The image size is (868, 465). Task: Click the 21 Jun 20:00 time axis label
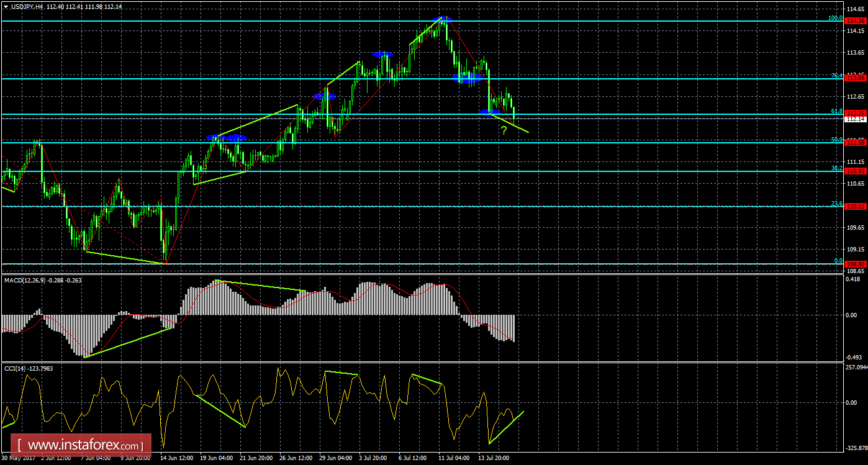pos(256,458)
